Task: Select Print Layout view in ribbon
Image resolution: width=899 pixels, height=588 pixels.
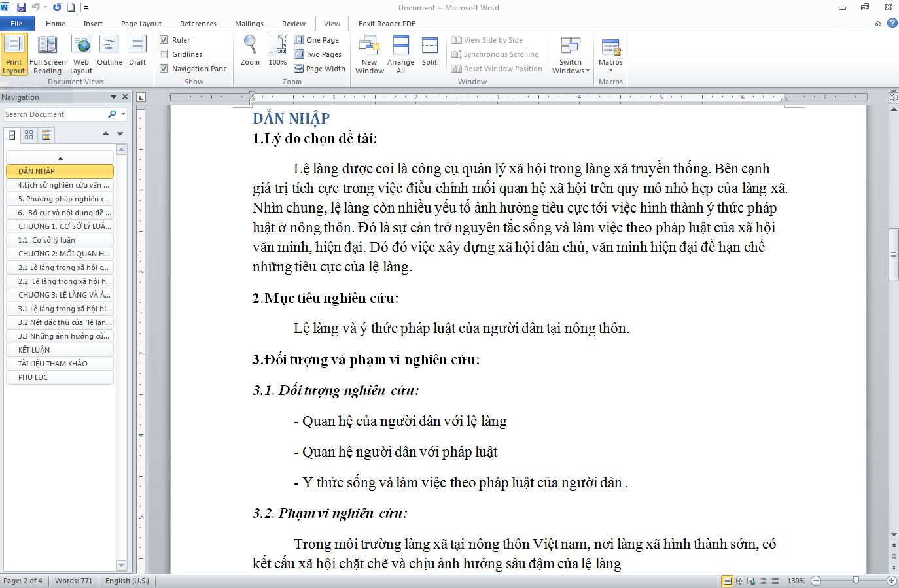Action: click(x=14, y=54)
